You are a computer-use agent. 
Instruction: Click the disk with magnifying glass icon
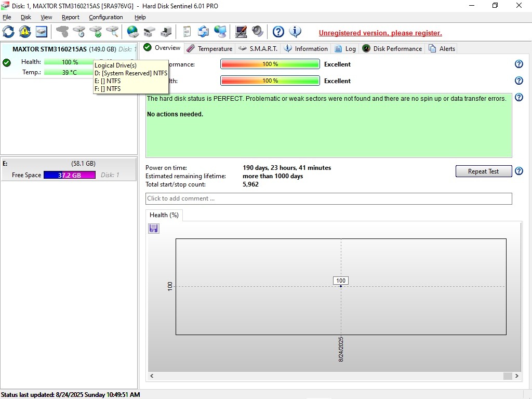tap(112, 32)
